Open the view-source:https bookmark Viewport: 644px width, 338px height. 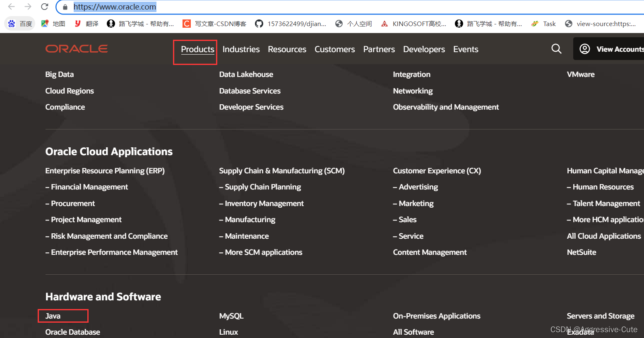[x=600, y=24]
